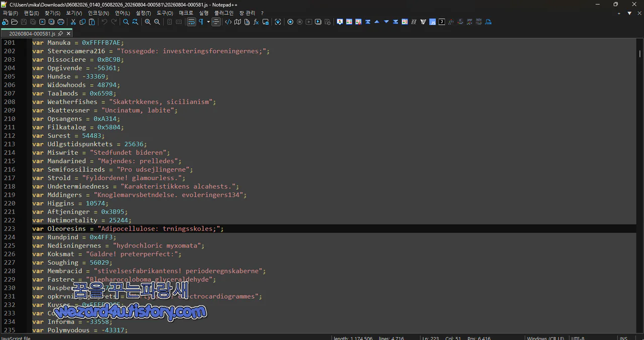Viewport: 644px width, 340px height.
Task: Click the Zoom Out icon
Action: (157, 22)
